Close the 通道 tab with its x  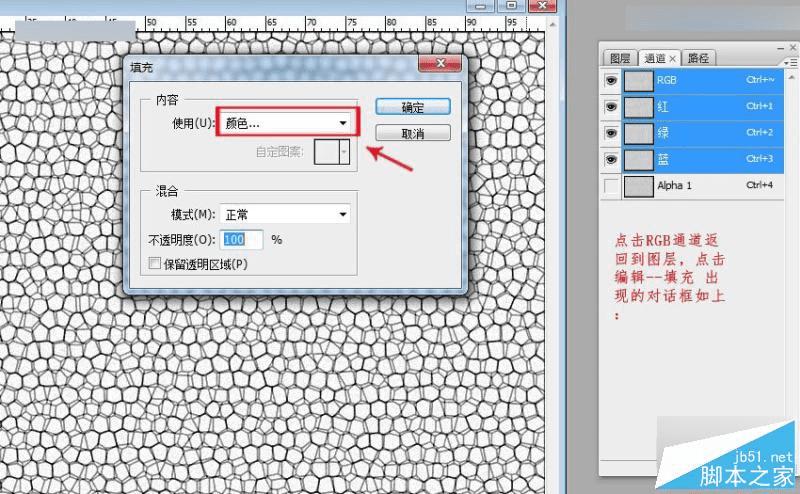click(672, 59)
